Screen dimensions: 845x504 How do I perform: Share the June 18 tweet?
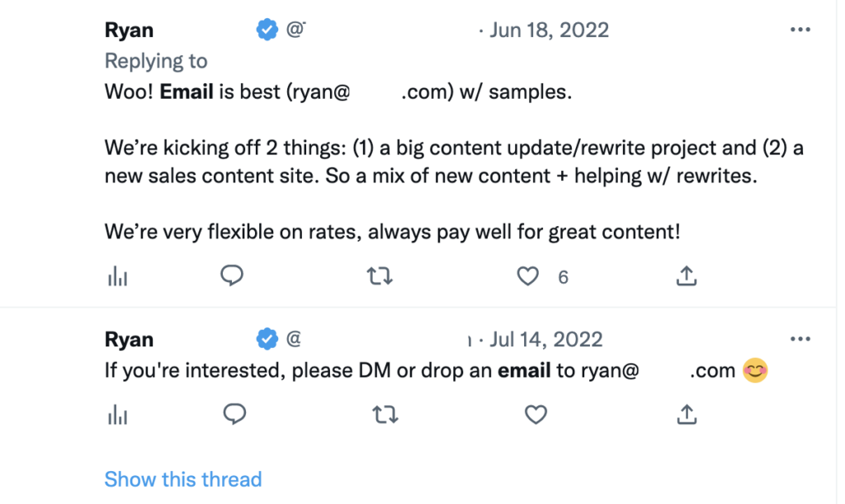[687, 277]
